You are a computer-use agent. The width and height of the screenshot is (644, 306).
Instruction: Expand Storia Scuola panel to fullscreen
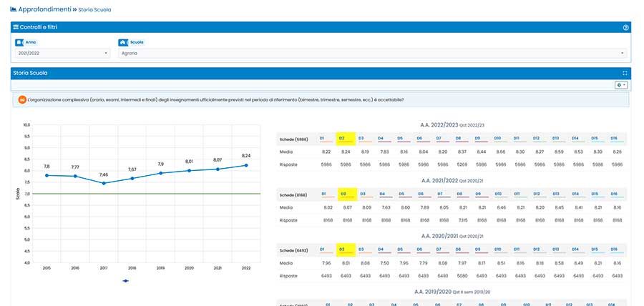point(625,73)
